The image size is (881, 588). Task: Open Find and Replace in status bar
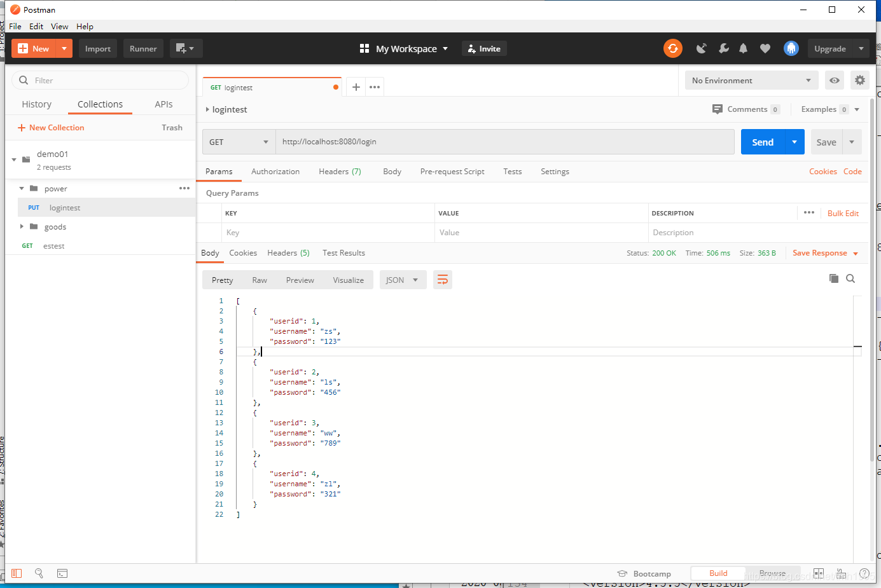click(x=39, y=573)
